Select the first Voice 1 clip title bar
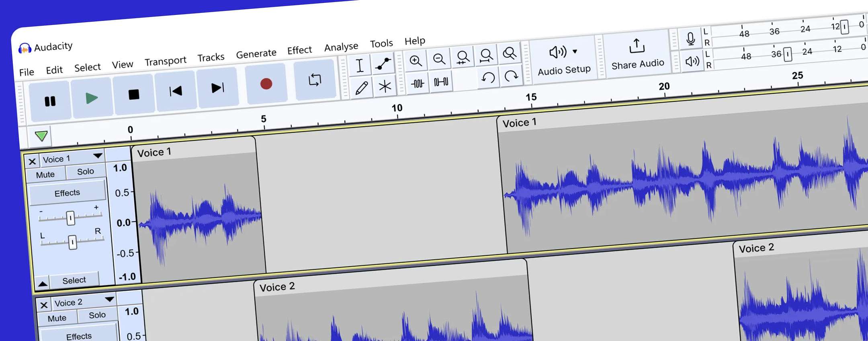 tap(193, 149)
